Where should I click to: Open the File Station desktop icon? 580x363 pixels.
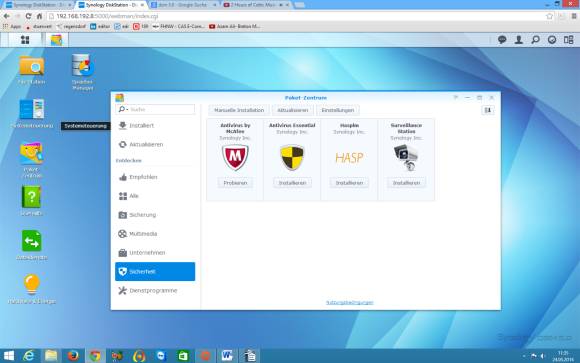click(x=31, y=67)
